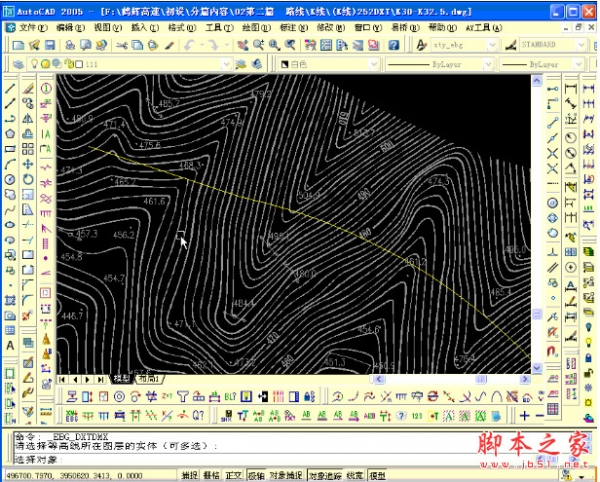Click the horizontal scrollbar thumb
This screenshot has width=600, height=482.
click(481, 379)
